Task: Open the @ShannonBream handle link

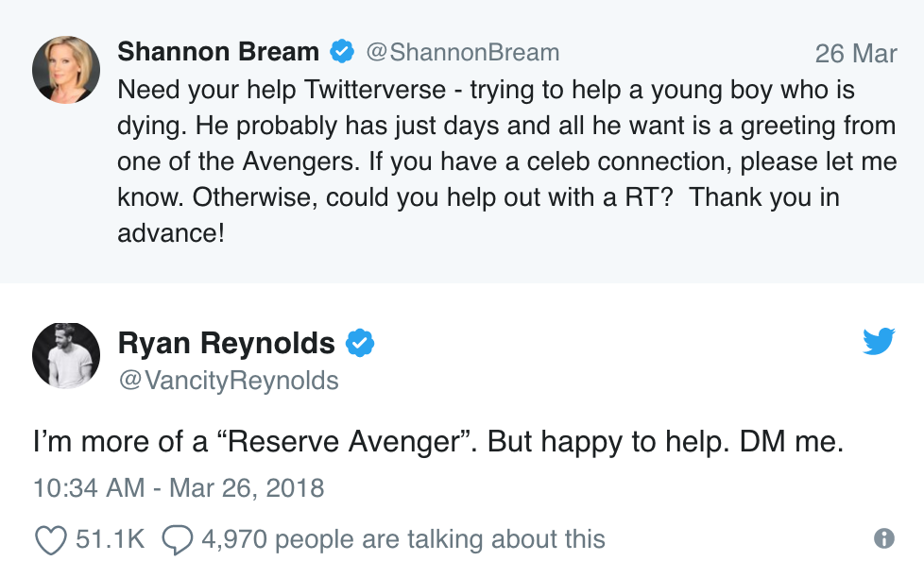Action: pos(463,52)
